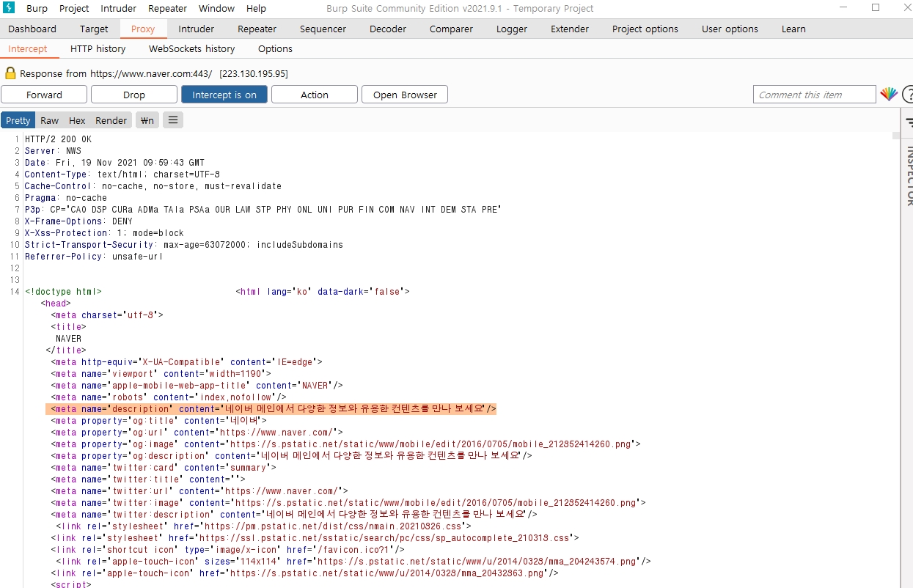The image size is (913, 588).
Task: Open the Project options tab
Action: 645,29
